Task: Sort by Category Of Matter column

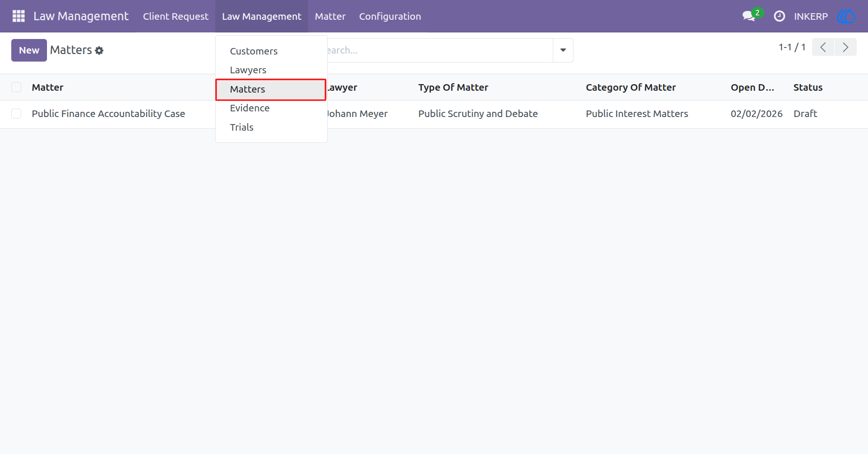Action: [631, 87]
